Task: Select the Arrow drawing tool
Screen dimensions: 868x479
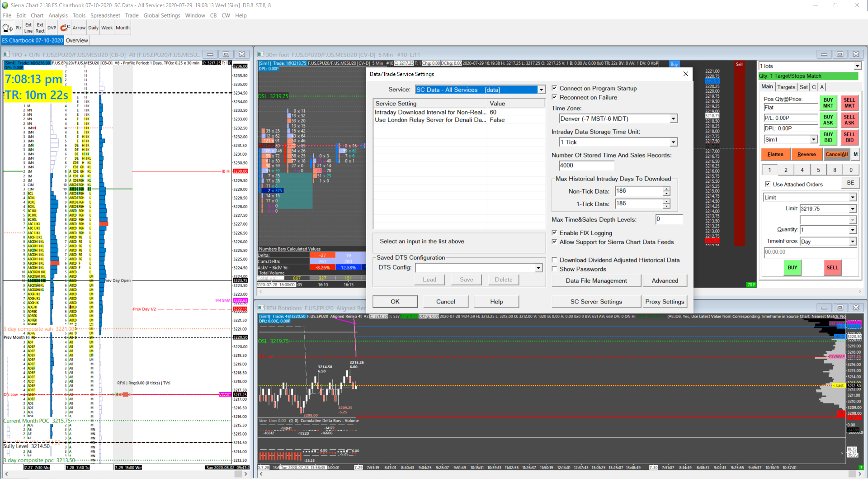Action: [x=79, y=28]
